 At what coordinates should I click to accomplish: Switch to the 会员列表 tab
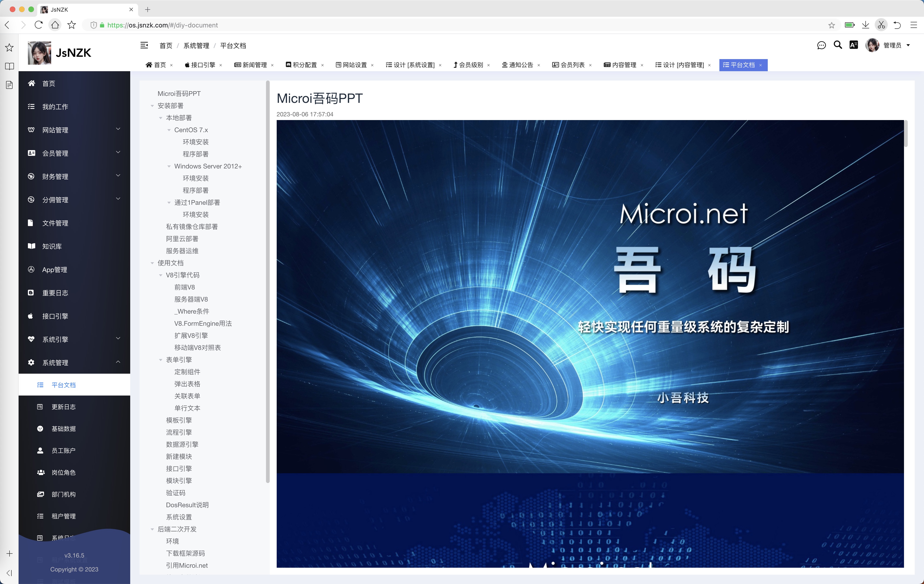point(572,65)
